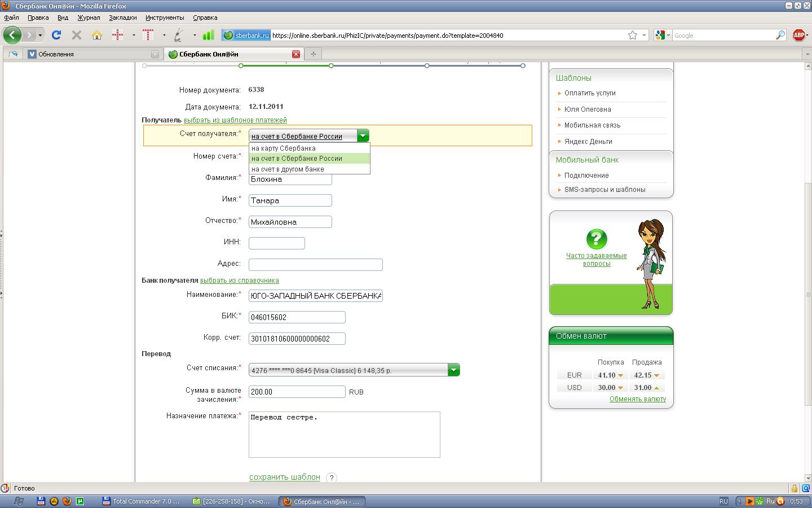Switch to the Обновления tab
This screenshot has width=812, height=508.
[93, 54]
